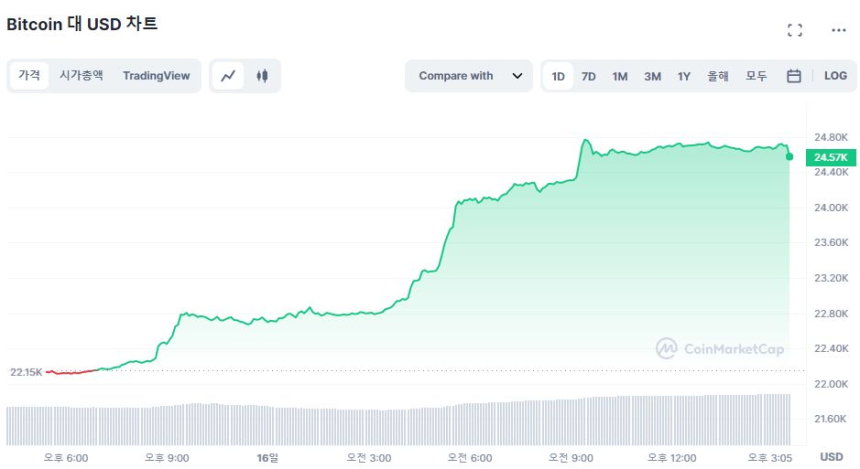Switch to line chart view icon
This screenshot has height=469, width=860.
(x=229, y=75)
